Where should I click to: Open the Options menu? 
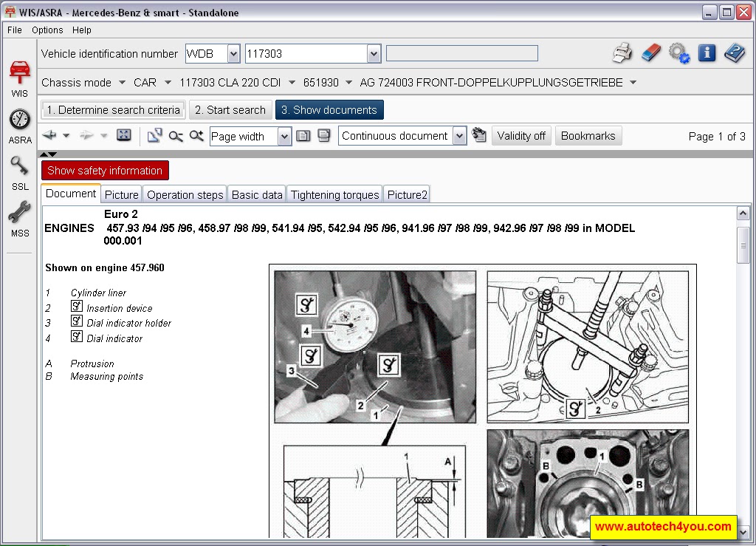(x=47, y=30)
